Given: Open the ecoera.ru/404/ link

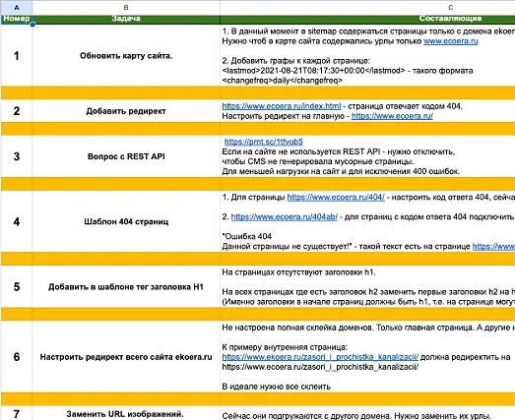Looking at the screenshot, I should tap(336, 198).
